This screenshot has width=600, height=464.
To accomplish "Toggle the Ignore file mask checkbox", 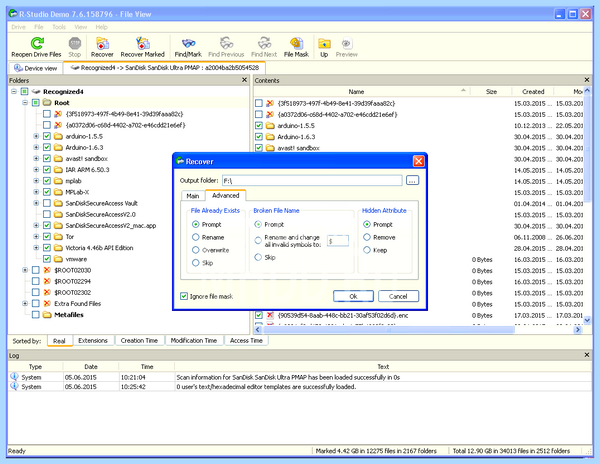I will click(184, 296).
